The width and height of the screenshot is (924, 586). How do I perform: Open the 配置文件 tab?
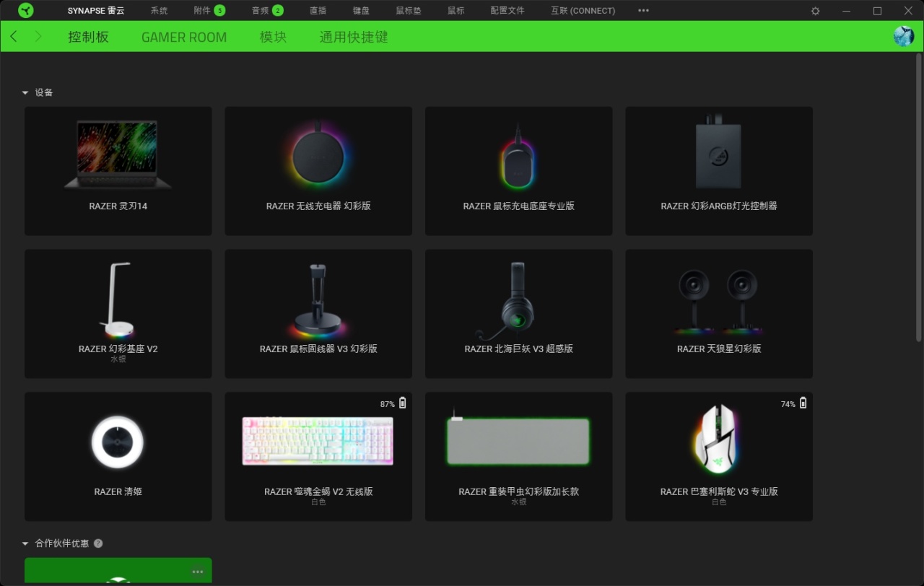(x=507, y=11)
